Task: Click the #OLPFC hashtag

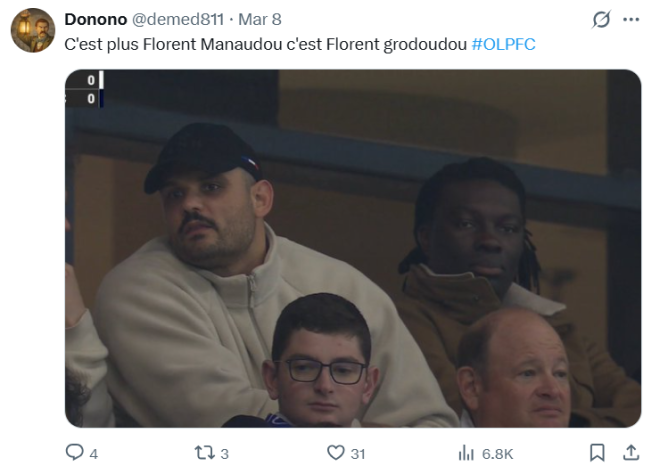Action: click(x=503, y=44)
